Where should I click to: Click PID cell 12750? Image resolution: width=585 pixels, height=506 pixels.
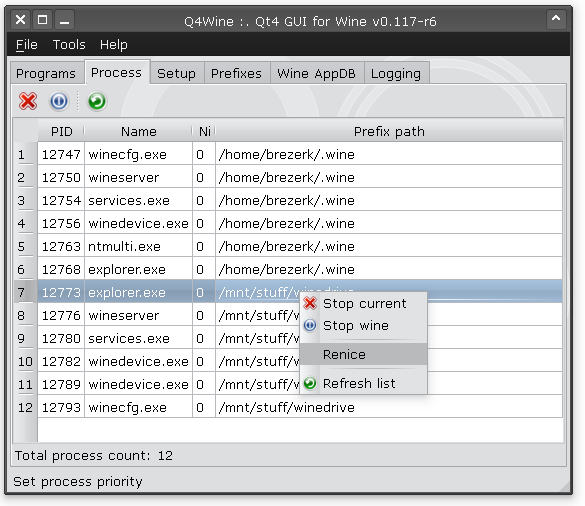[x=61, y=177]
